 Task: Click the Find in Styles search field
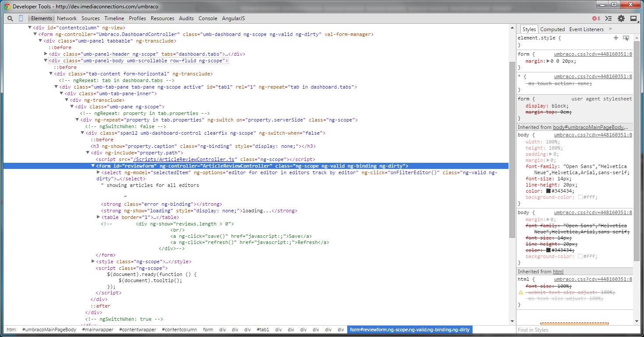point(575,330)
